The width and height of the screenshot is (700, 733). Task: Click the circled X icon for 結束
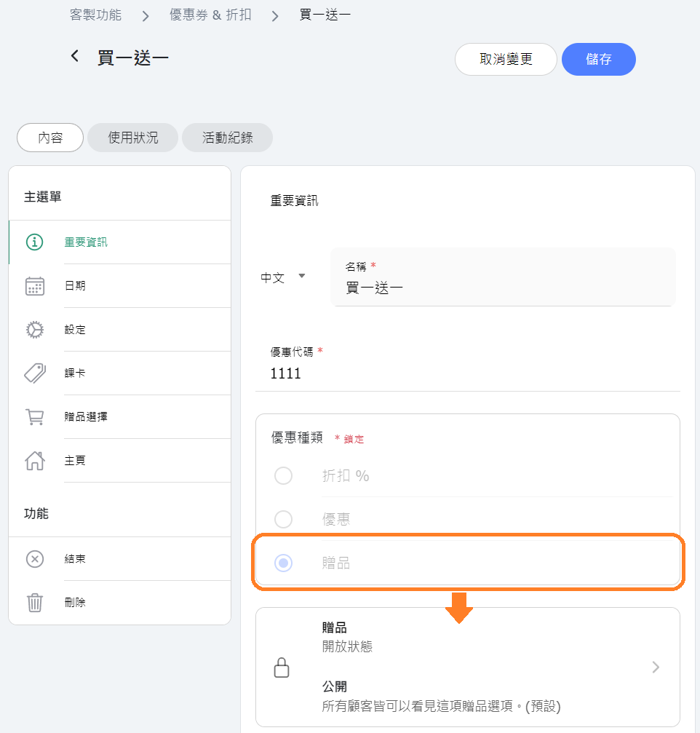[x=35, y=559]
